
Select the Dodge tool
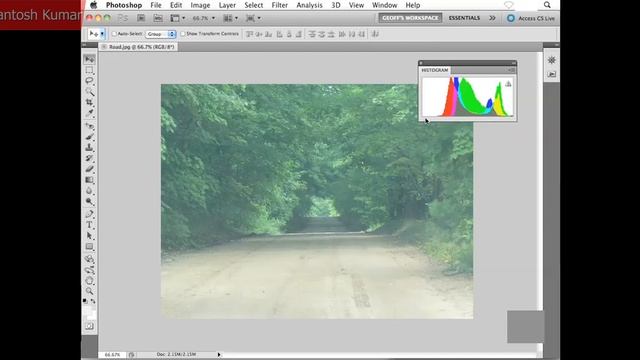[89, 201]
